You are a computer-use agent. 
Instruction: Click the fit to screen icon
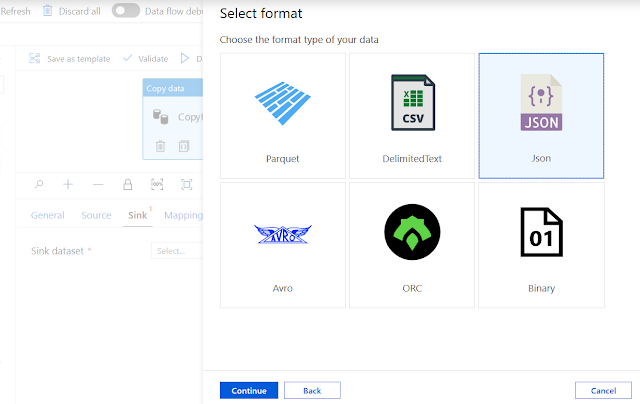coord(187,184)
